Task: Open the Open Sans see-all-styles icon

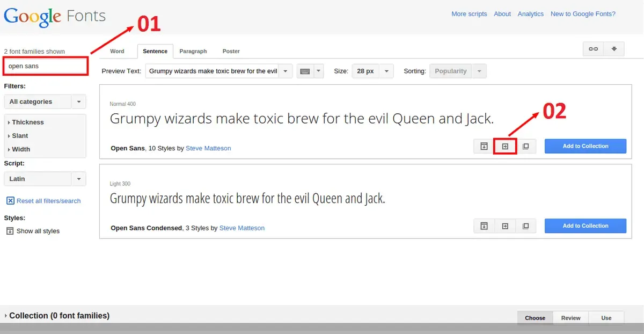Action: 484,146
